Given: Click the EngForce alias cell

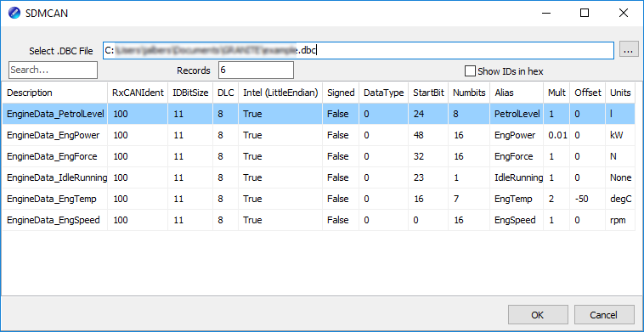Looking at the screenshot, I should [x=517, y=156].
